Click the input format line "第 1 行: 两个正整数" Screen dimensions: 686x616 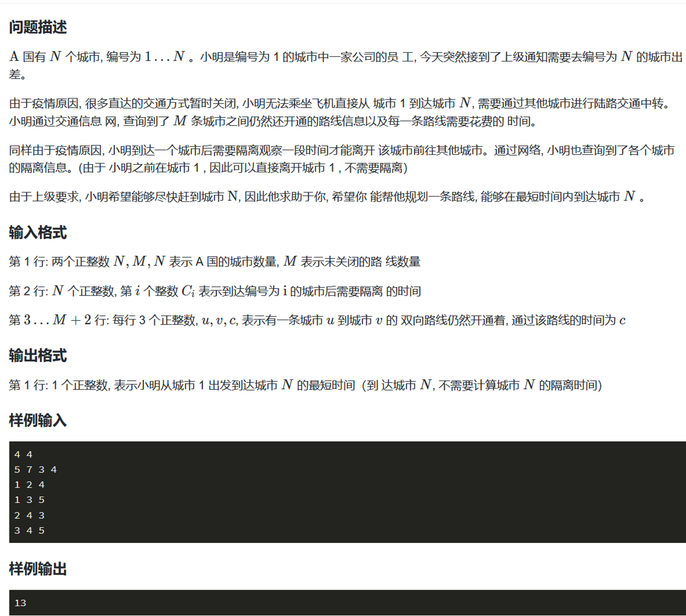point(214,262)
